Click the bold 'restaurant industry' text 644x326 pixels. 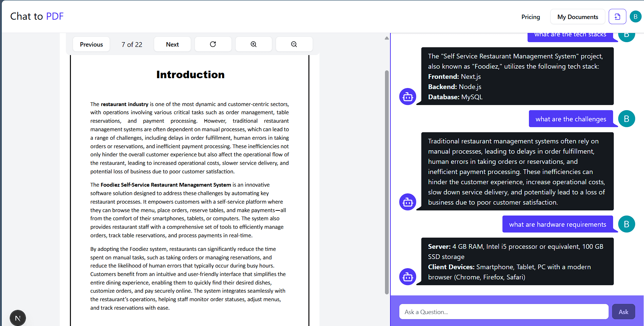[x=125, y=104]
